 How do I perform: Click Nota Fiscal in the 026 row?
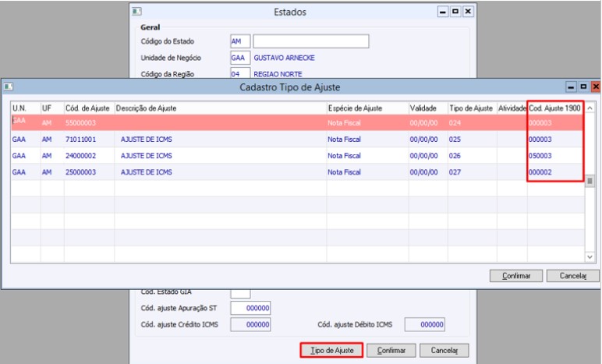(x=344, y=156)
